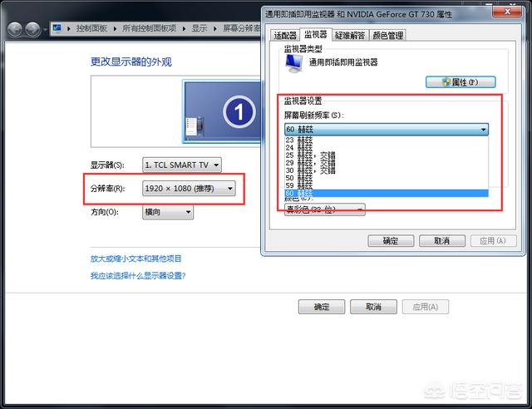Click the control panel icon in address bar
The width and height of the screenshot is (532, 409).
57,27
